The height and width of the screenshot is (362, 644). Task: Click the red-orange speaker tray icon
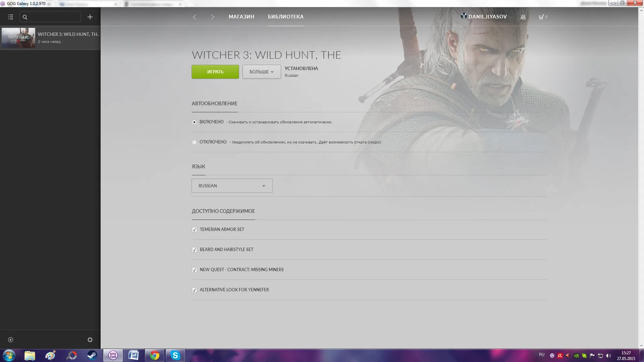tap(568, 356)
